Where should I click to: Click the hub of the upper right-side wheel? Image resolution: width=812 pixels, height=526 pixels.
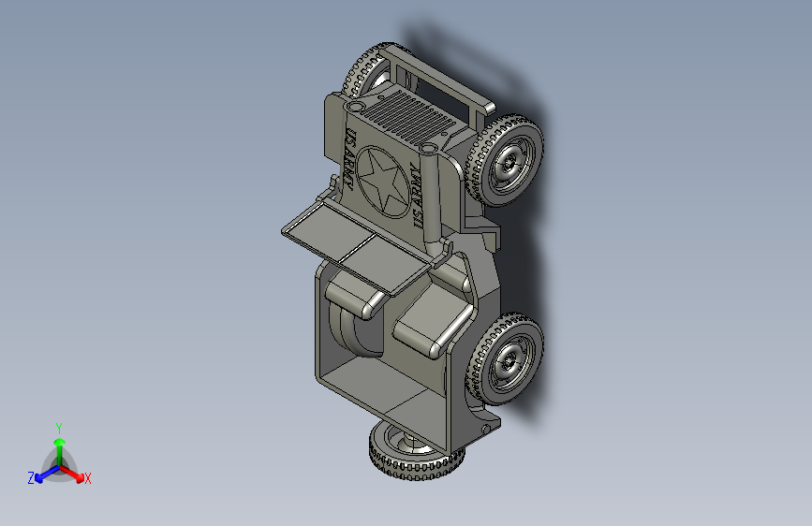(x=510, y=164)
